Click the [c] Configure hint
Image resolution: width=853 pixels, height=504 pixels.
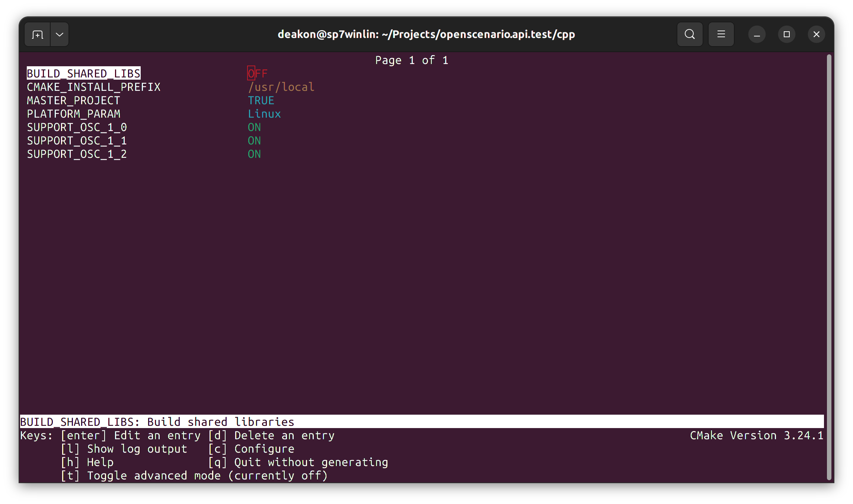click(251, 449)
